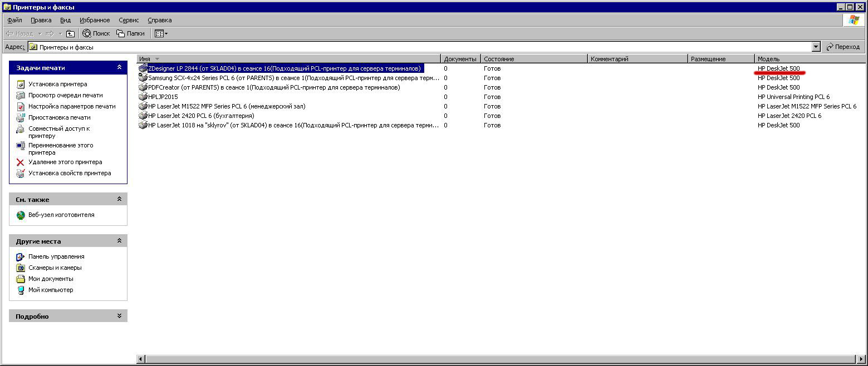This screenshot has width=868, height=366.
Task: Expand the Подробно details panel
Action: coord(119,316)
